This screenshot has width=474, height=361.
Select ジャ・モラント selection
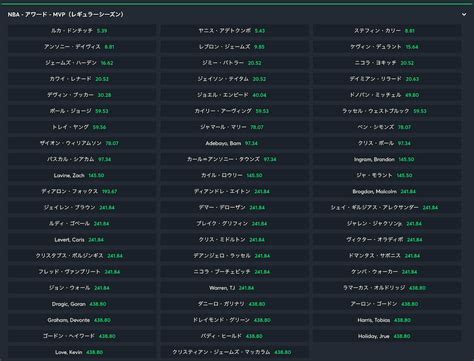(387, 175)
